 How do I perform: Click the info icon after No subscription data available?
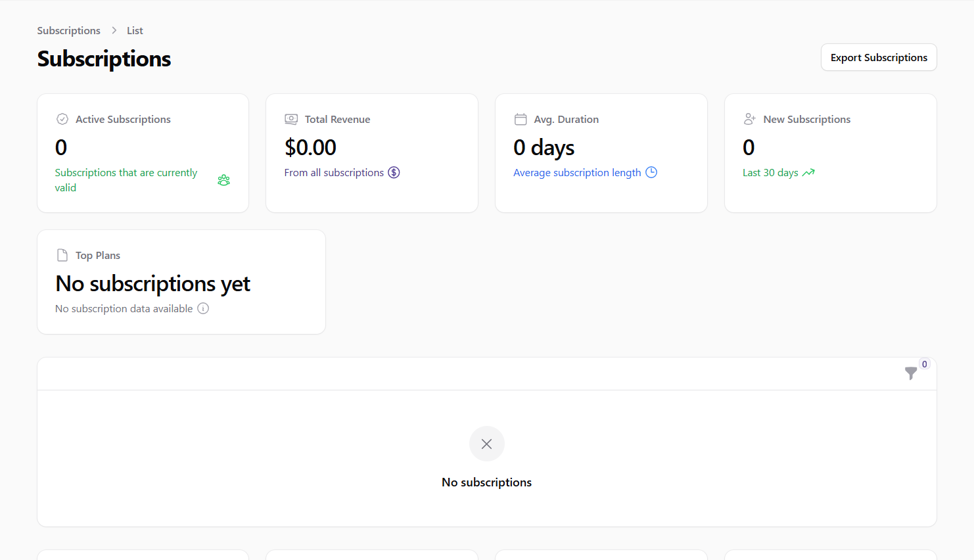pos(203,308)
